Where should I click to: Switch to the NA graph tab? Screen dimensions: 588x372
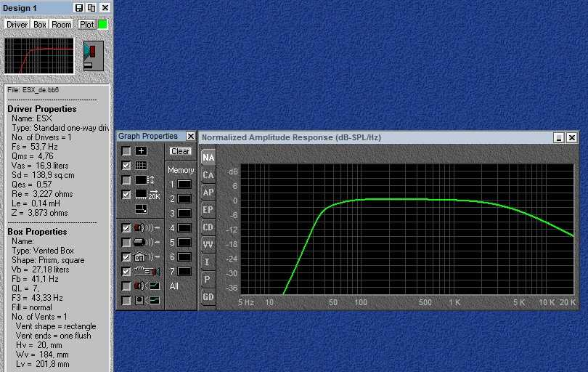click(208, 158)
